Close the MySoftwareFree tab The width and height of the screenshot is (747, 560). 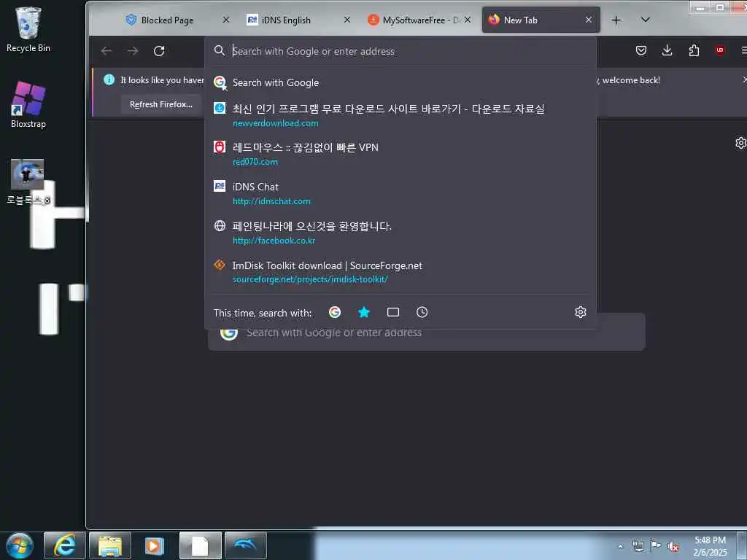468,20
